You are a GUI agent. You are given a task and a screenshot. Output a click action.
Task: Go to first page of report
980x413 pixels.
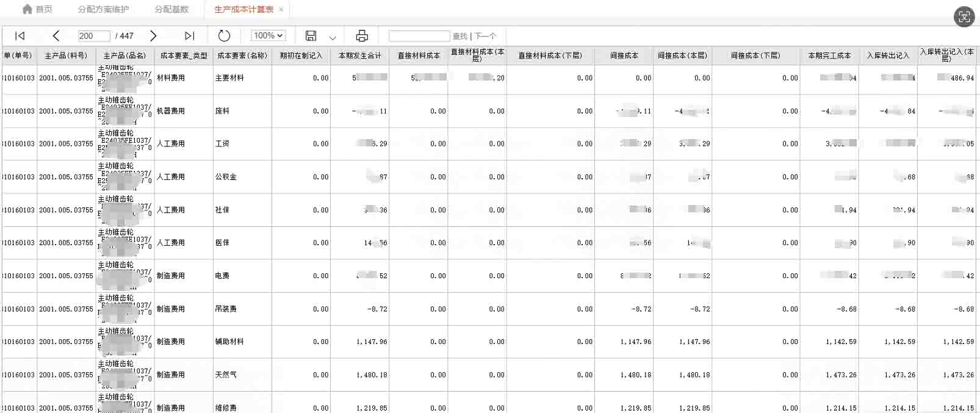[20, 36]
